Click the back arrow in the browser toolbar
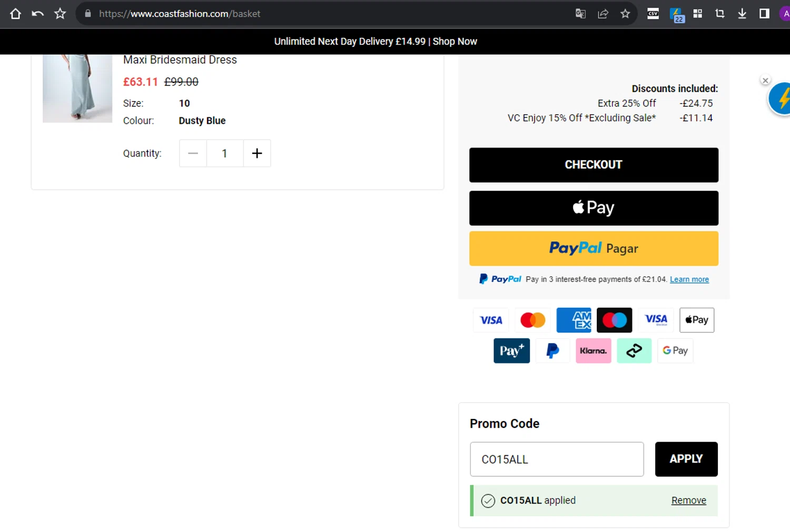 (x=37, y=14)
